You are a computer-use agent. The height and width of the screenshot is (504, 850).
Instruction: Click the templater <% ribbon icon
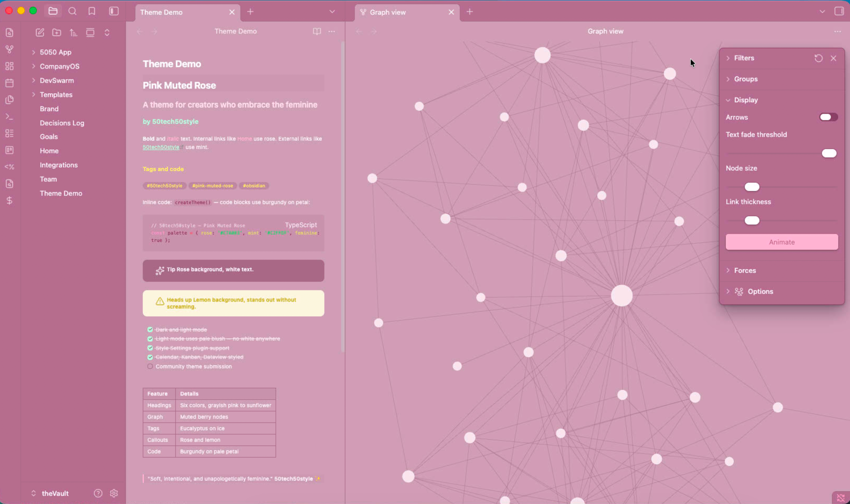click(9, 167)
